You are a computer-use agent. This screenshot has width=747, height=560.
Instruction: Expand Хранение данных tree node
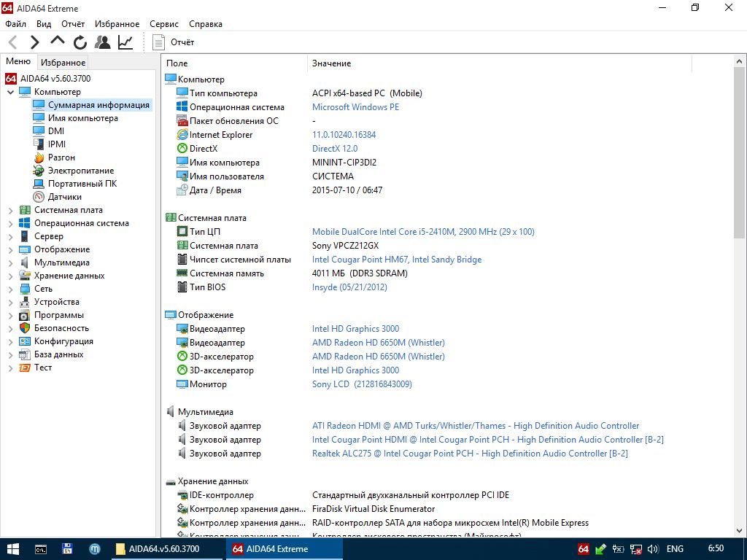point(10,276)
